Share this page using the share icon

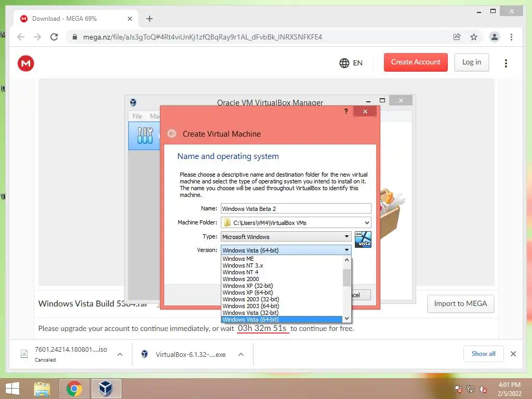pos(457,37)
